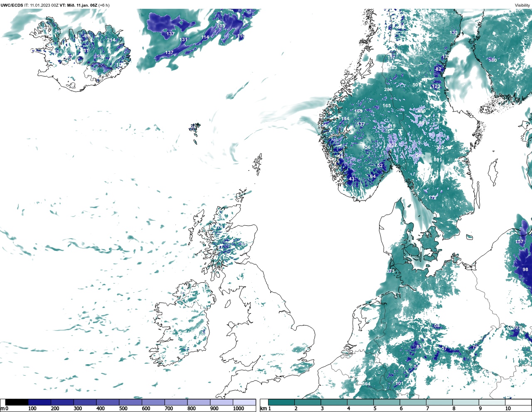The width and height of the screenshot is (532, 412).
Task: Click the '82' value on the Swedish coast
Action: pos(438,69)
